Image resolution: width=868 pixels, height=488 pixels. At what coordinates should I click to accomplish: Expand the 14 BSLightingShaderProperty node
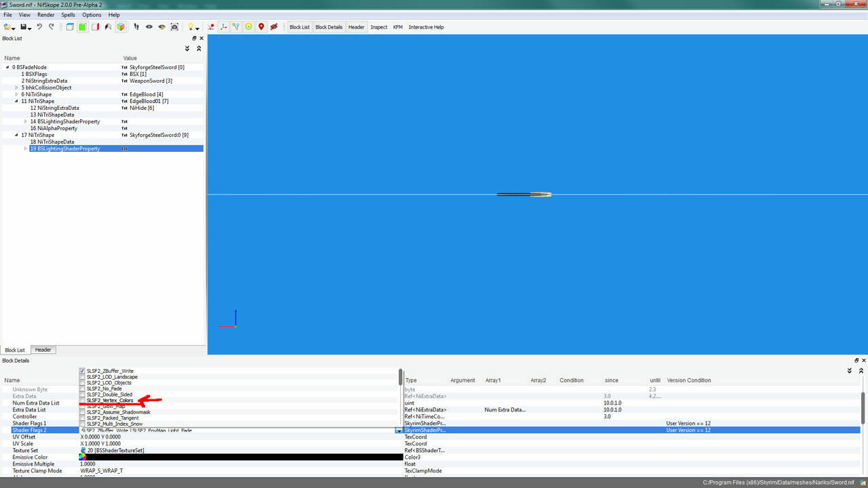point(26,121)
